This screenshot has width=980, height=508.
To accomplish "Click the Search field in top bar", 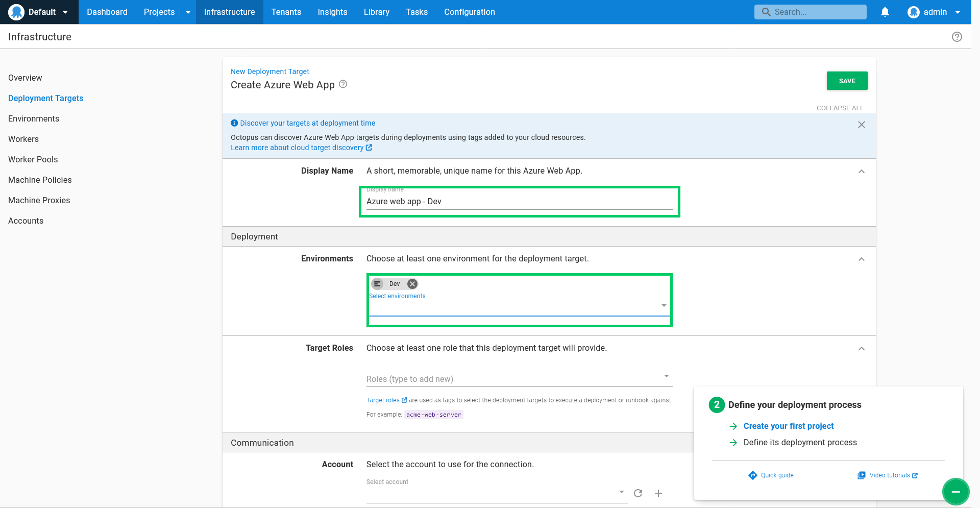I will [x=811, y=12].
